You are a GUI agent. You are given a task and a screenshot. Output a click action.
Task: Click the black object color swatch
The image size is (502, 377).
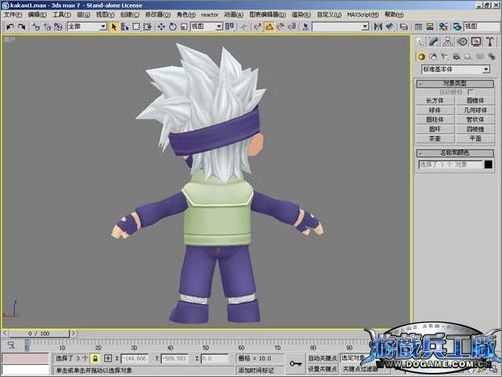pyautogui.click(x=488, y=164)
